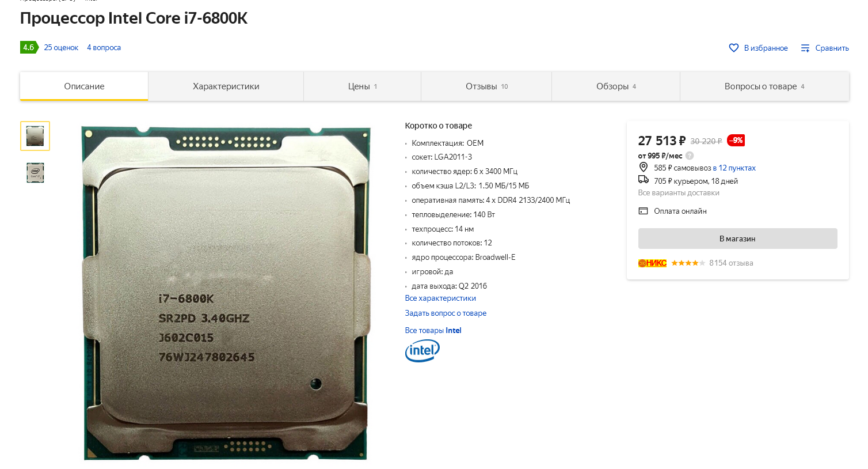Open the Отзывы tab
The height and width of the screenshot is (469, 868).
coord(486,86)
